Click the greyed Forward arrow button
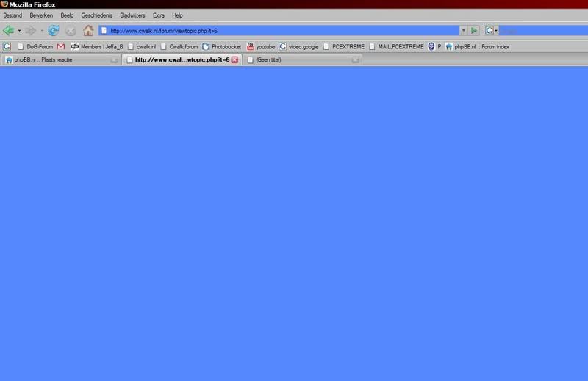Viewport: 588px width, 381px height. point(31,31)
